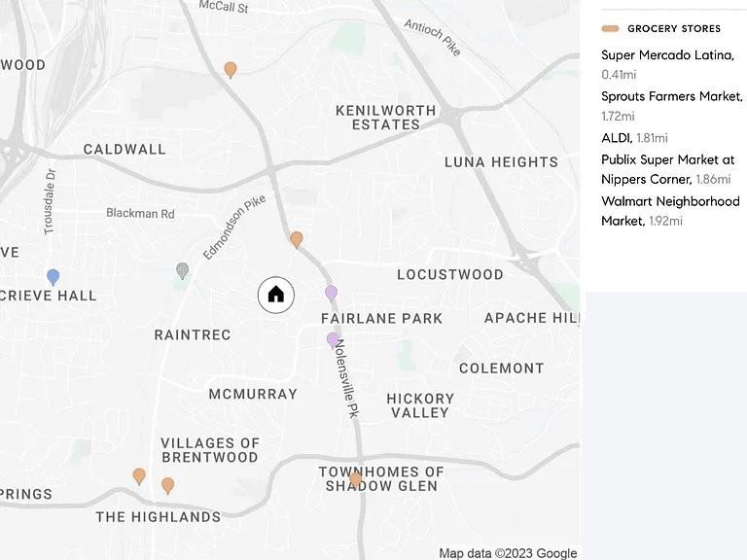Click the orange pin north of Fairlane Park
The image size is (747, 560).
(297, 238)
